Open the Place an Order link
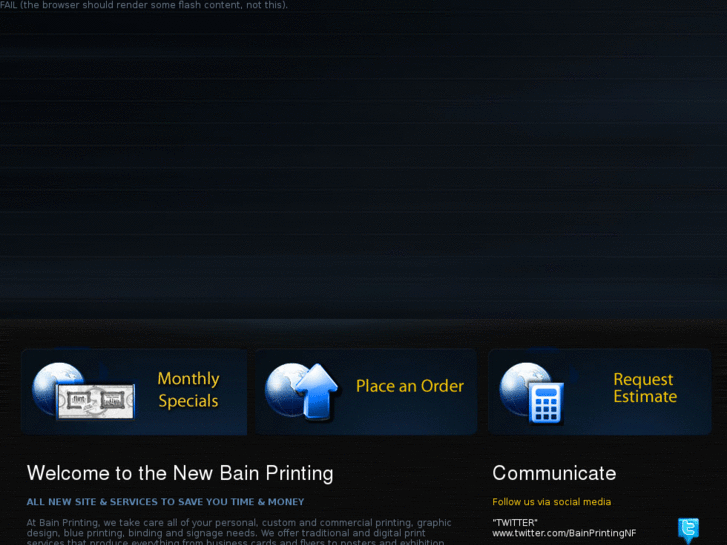The width and height of the screenshot is (727, 545). pyautogui.click(x=410, y=386)
